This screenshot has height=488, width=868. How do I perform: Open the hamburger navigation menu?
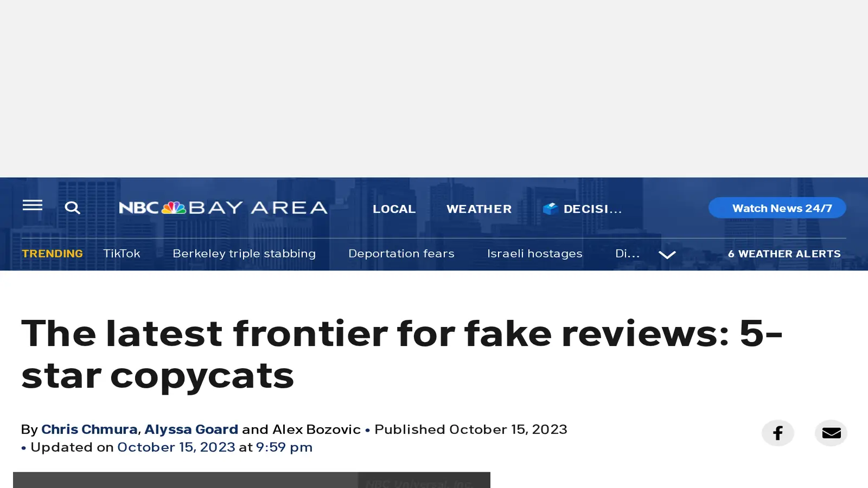[x=33, y=205]
